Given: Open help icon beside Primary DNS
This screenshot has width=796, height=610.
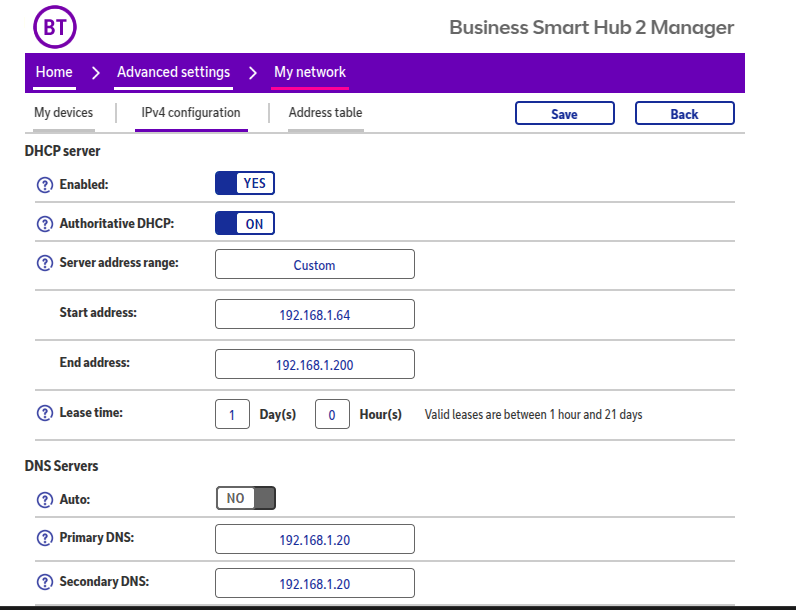Looking at the screenshot, I should 45,538.
